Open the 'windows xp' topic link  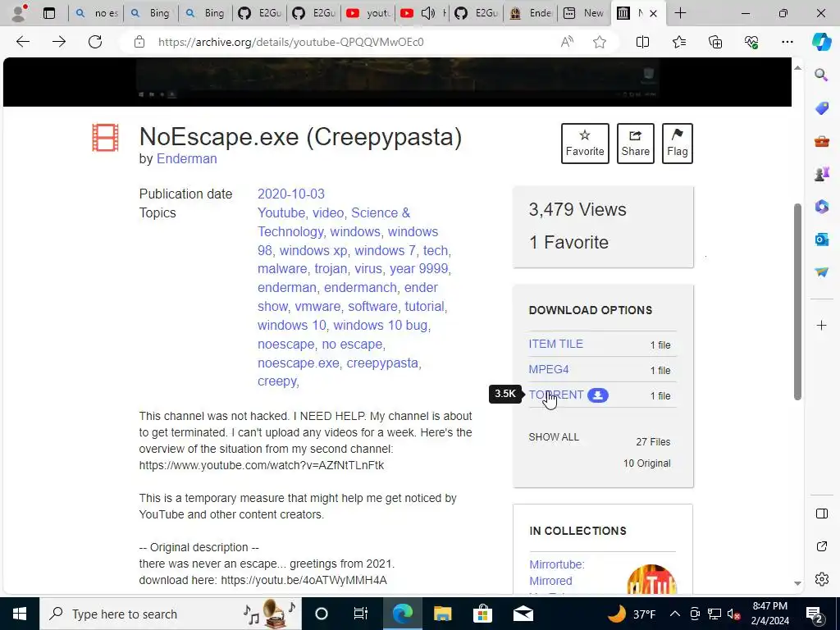tap(313, 251)
